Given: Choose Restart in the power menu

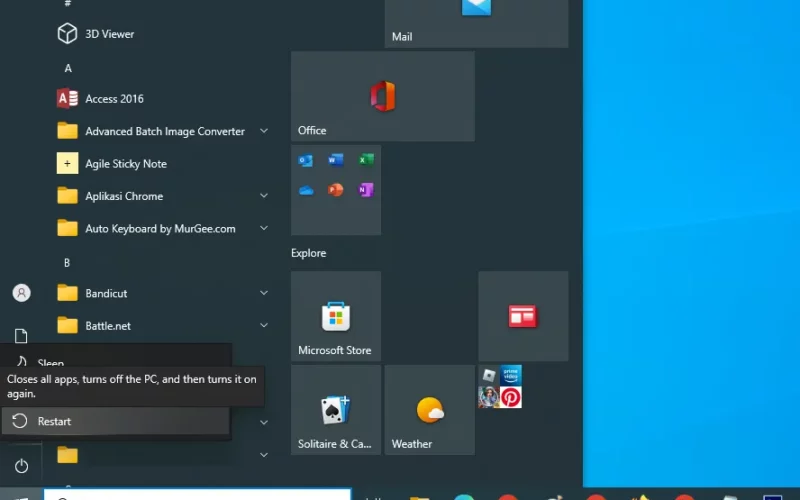Looking at the screenshot, I should [116, 421].
